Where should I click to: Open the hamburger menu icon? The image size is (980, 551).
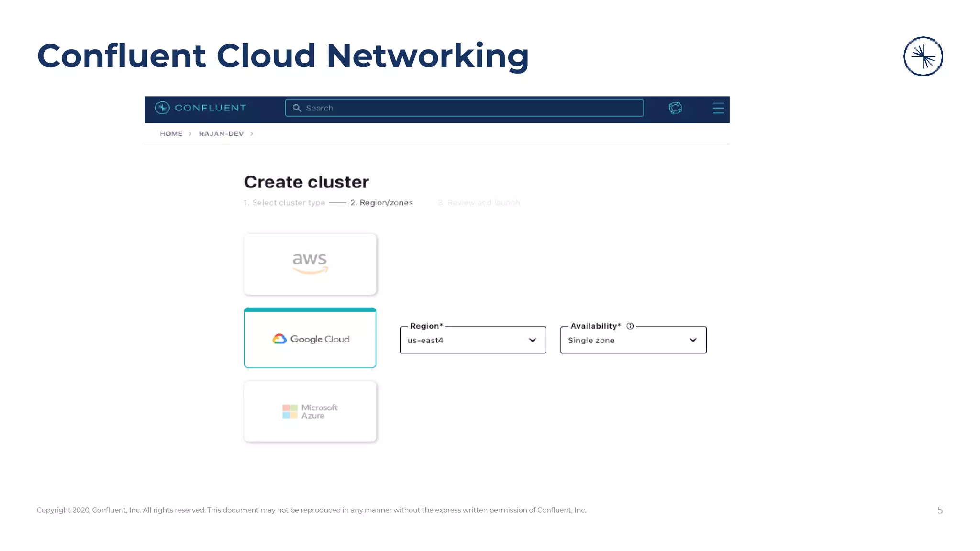tap(718, 108)
